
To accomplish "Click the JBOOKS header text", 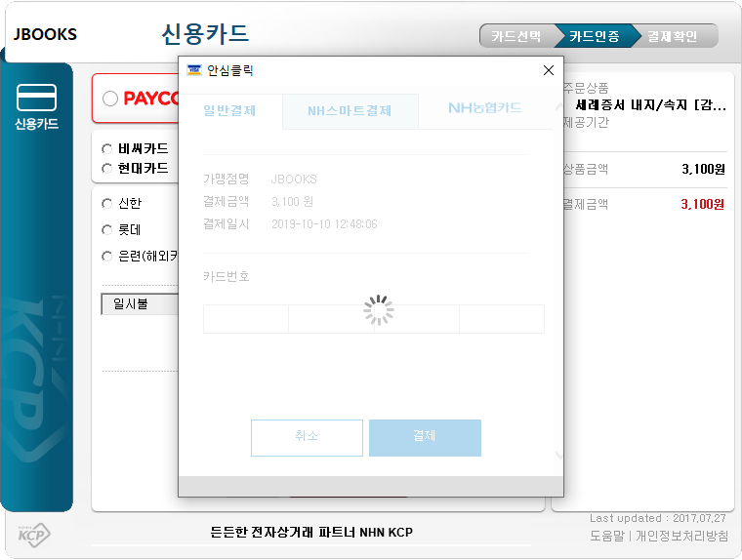I will point(45,34).
